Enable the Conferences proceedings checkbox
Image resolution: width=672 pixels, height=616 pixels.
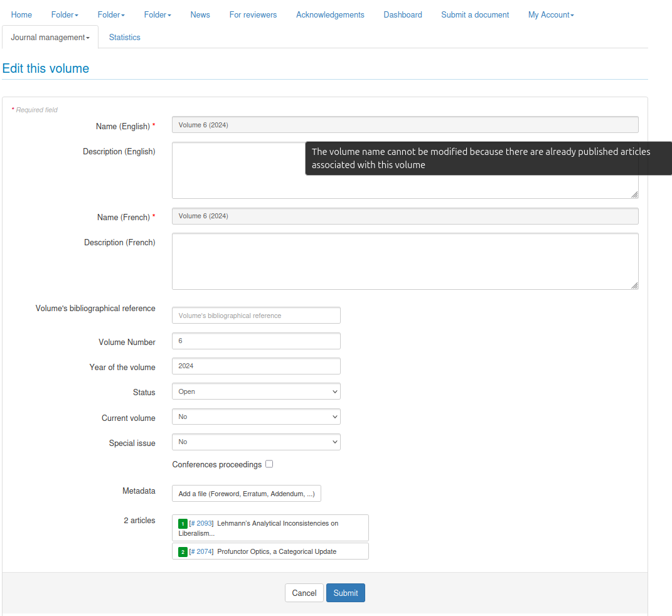coord(269,464)
